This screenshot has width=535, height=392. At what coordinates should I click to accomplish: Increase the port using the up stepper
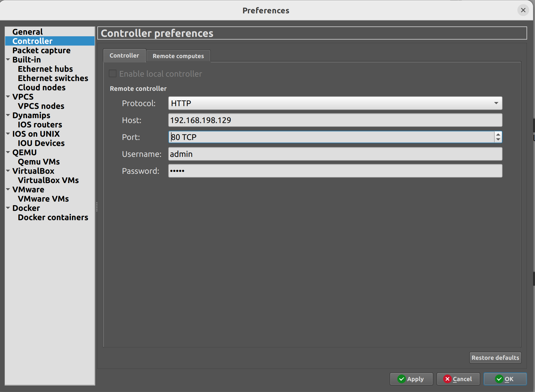[x=498, y=135]
